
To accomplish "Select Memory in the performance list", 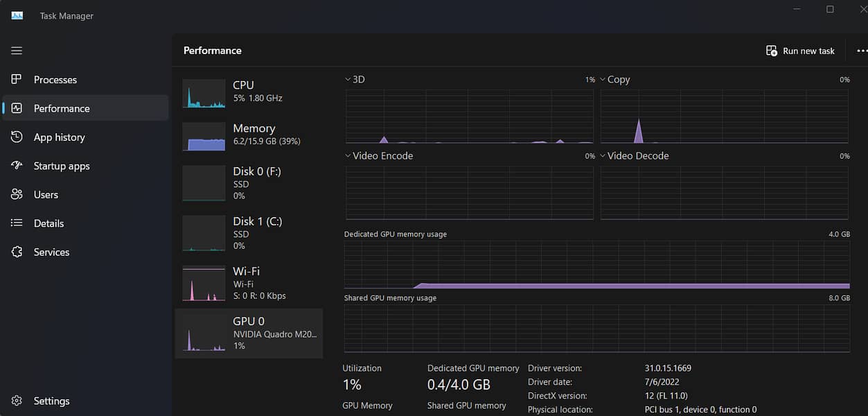I will (x=249, y=135).
